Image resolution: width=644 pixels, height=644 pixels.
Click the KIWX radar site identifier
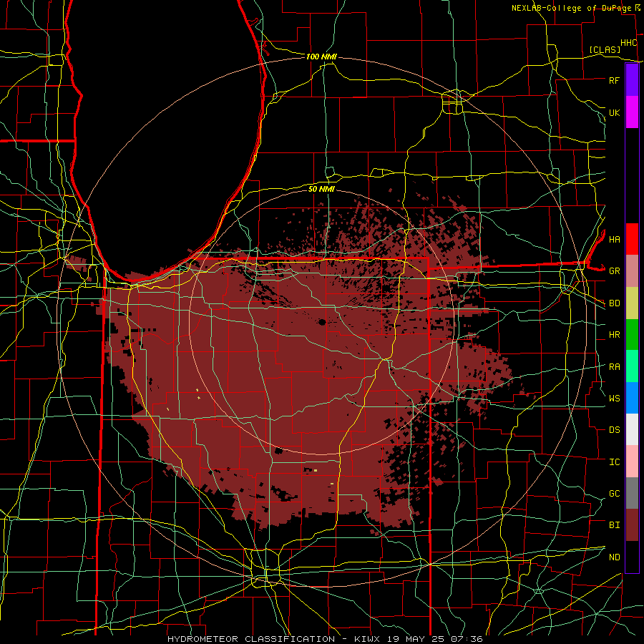pyautogui.click(x=367, y=639)
